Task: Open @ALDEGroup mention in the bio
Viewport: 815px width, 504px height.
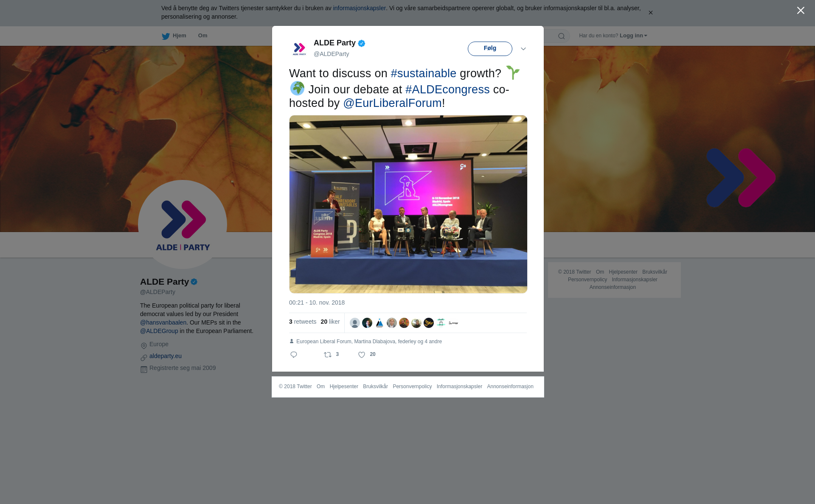Action: coord(159,331)
